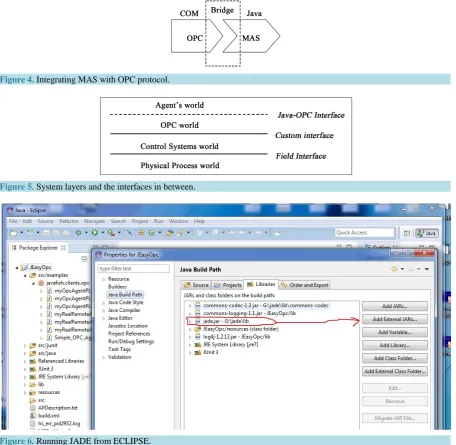The image size is (456, 445).
Task: Click the type filter text field
Action: 134,268
